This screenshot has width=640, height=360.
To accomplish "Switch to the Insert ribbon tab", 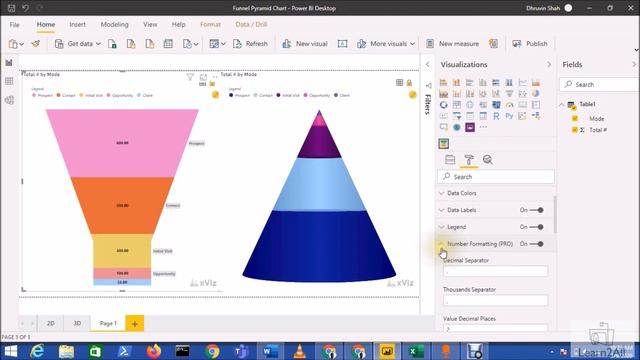I will (78, 24).
